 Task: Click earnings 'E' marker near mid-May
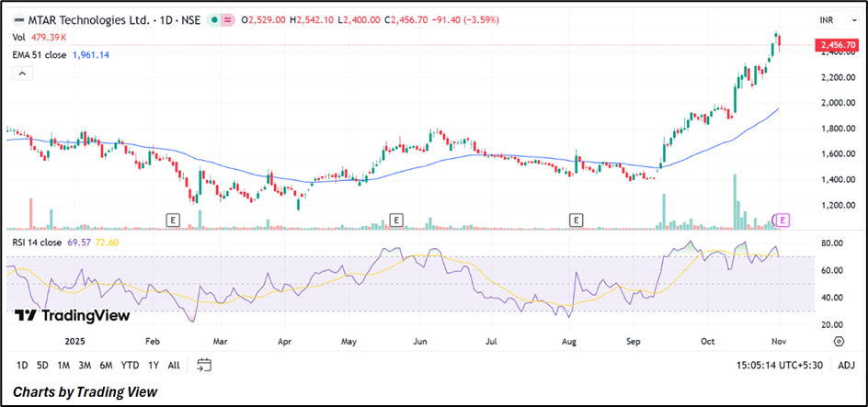[396, 220]
